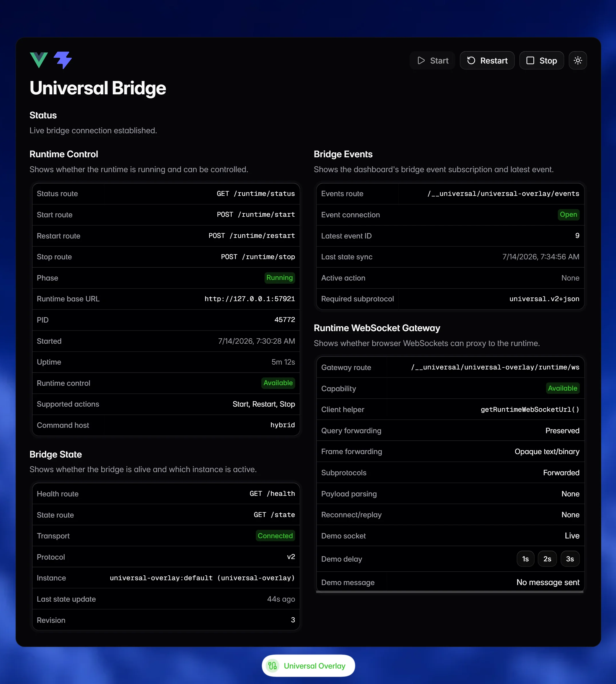Click the '44s ago' last state update
This screenshot has height=684, width=616.
[x=281, y=599]
